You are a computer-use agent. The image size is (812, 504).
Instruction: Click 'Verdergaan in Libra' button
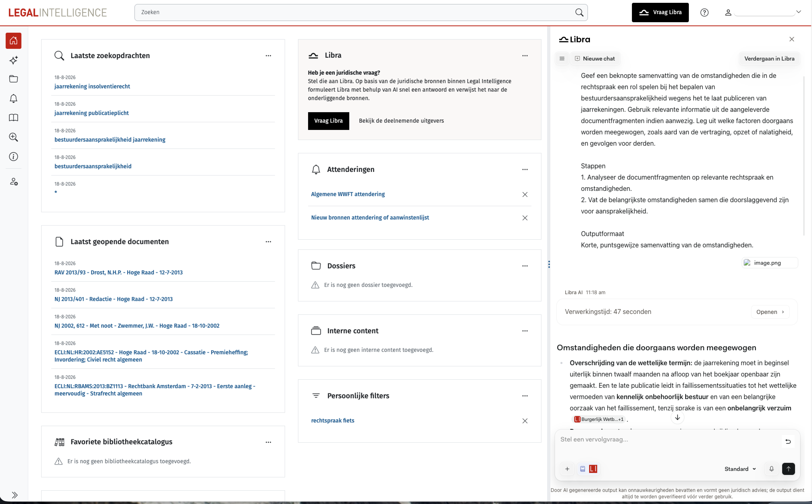coord(769,59)
